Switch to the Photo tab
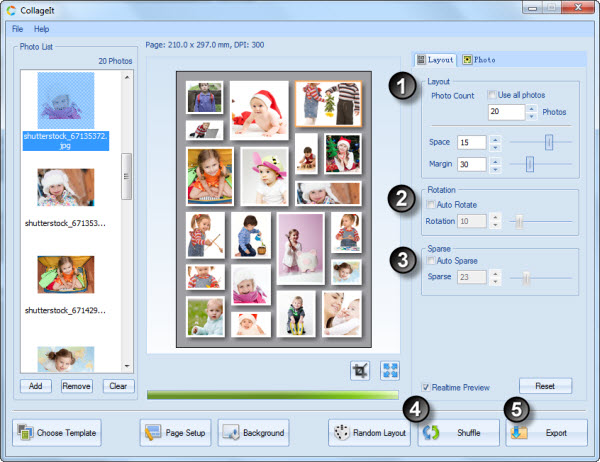600x462 pixels. [x=479, y=60]
